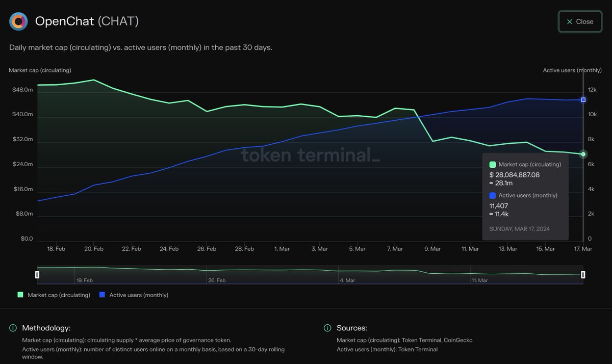612x364 pixels.
Task: Click the 26. Feb marker in range navigator
Action: [x=216, y=280]
